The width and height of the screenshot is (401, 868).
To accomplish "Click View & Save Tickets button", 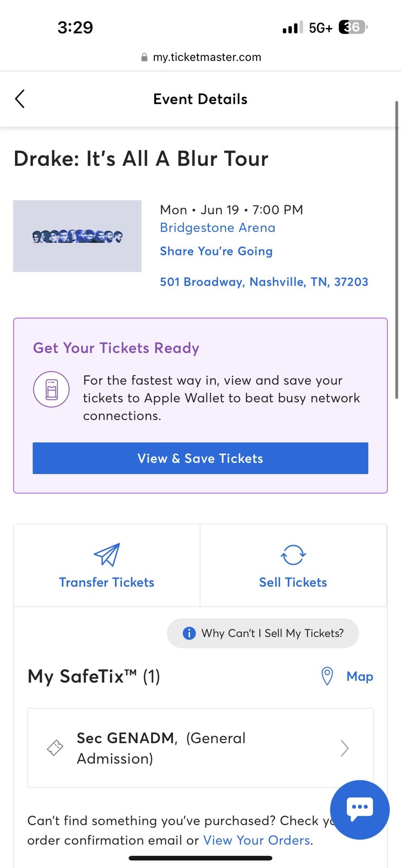I will click(200, 458).
